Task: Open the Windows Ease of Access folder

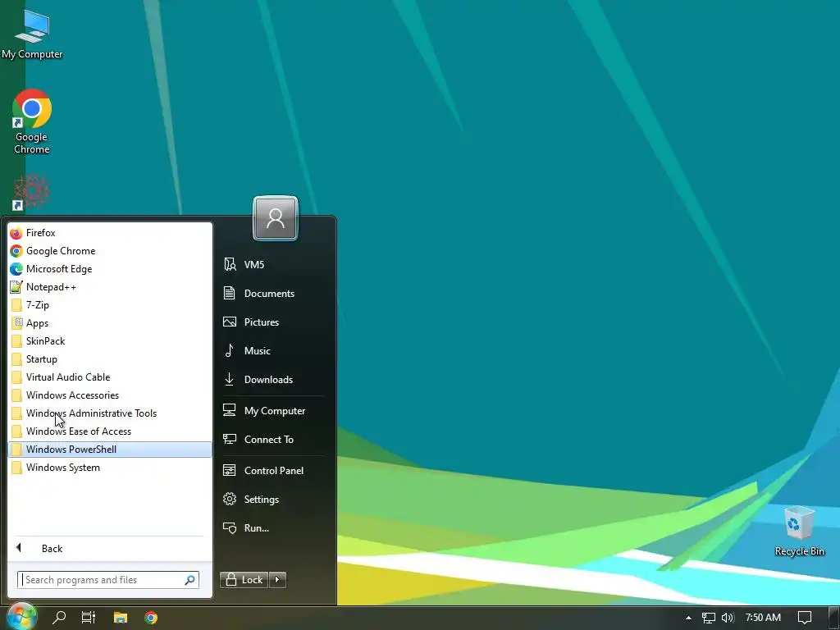Action: click(x=110, y=431)
